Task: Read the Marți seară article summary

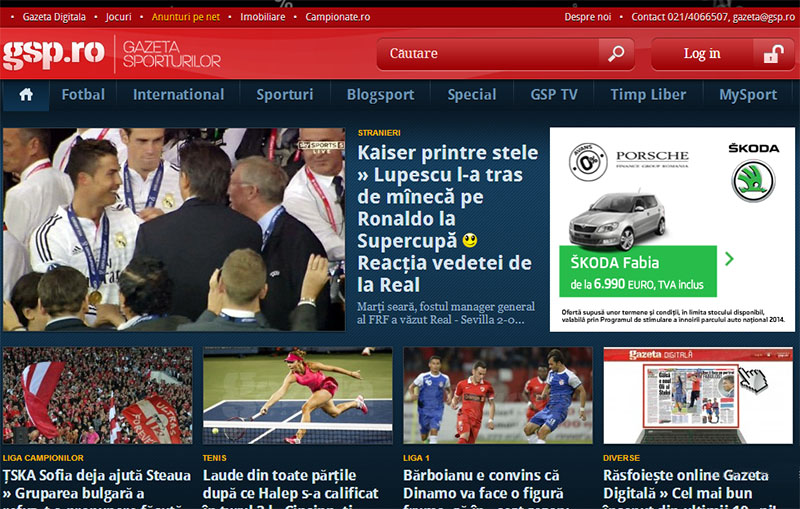Action: (446, 313)
